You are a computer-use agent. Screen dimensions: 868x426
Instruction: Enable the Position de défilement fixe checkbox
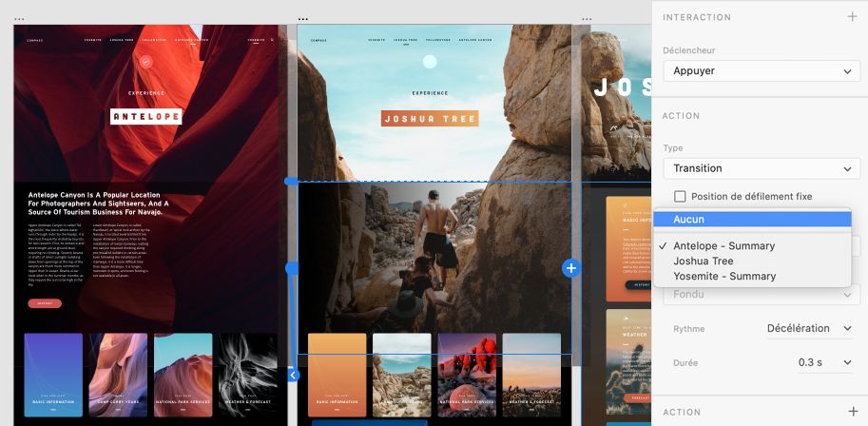[x=680, y=196]
